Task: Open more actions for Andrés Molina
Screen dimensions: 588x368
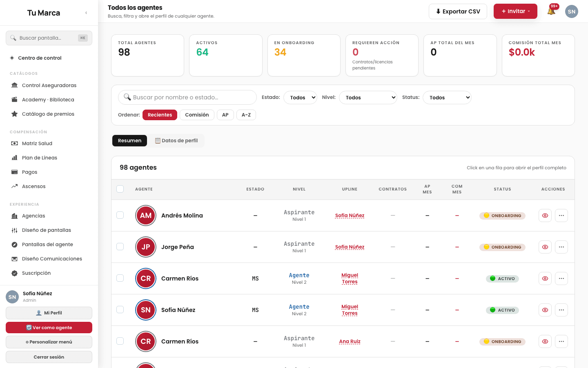Action: pyautogui.click(x=561, y=215)
